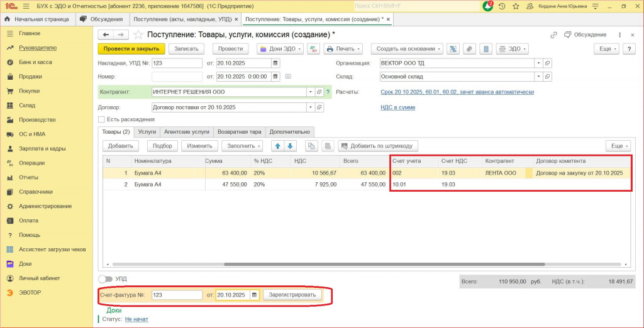Open Организация card icon

(x=547, y=63)
